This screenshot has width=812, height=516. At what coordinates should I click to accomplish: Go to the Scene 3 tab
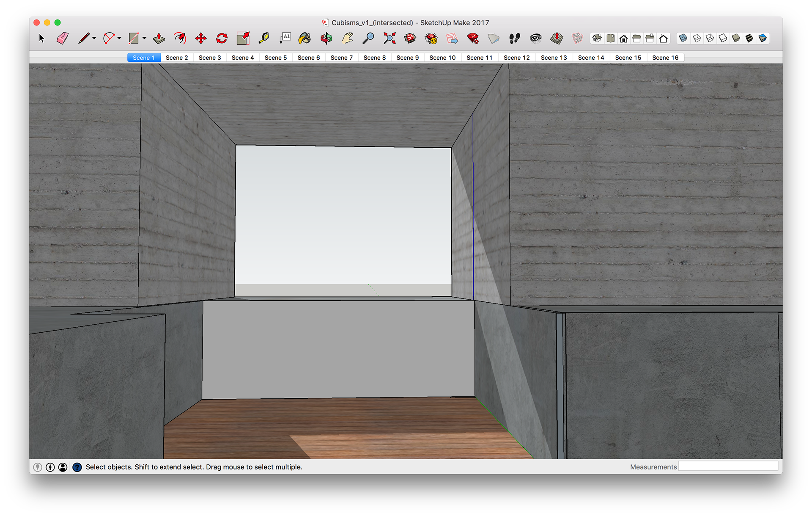[x=210, y=58]
